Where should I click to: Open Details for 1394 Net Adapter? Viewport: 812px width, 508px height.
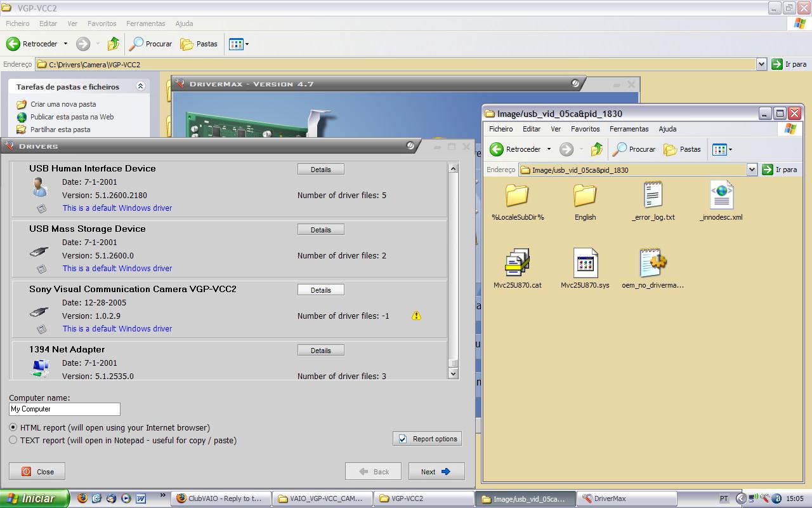(x=320, y=351)
